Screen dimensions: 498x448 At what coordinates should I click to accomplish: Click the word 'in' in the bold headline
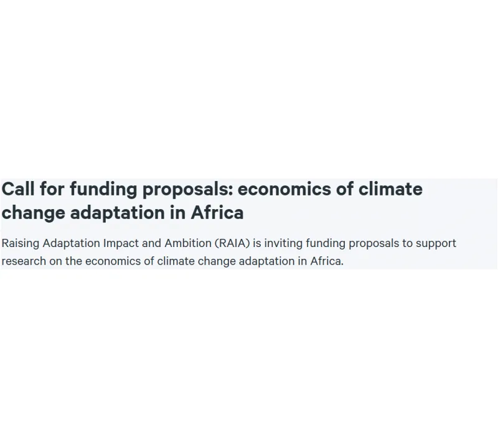tap(177, 213)
